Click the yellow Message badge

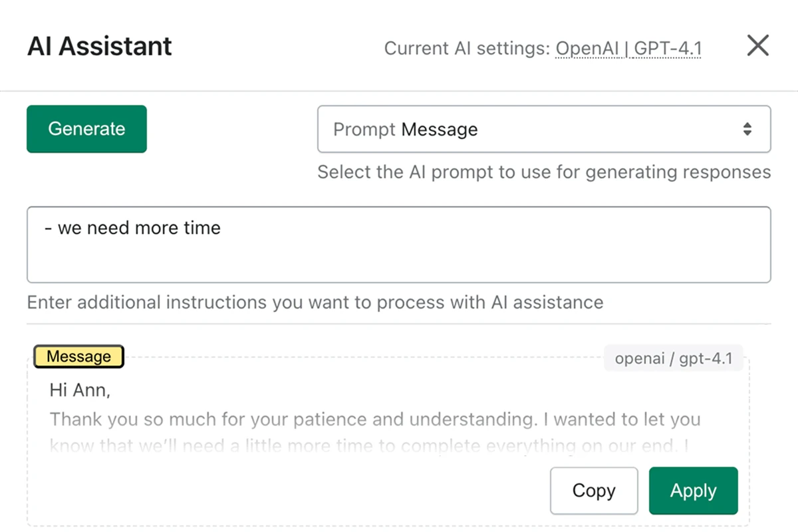pyautogui.click(x=78, y=357)
